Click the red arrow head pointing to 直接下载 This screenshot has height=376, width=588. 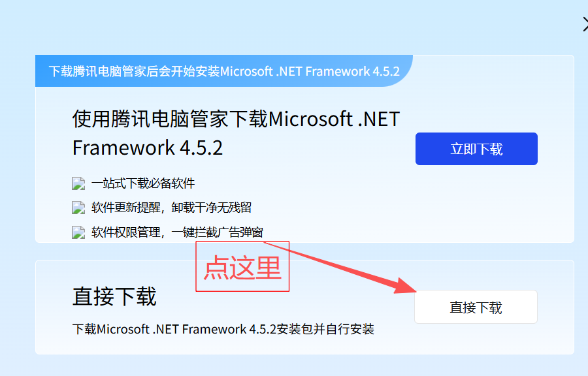[405, 287]
